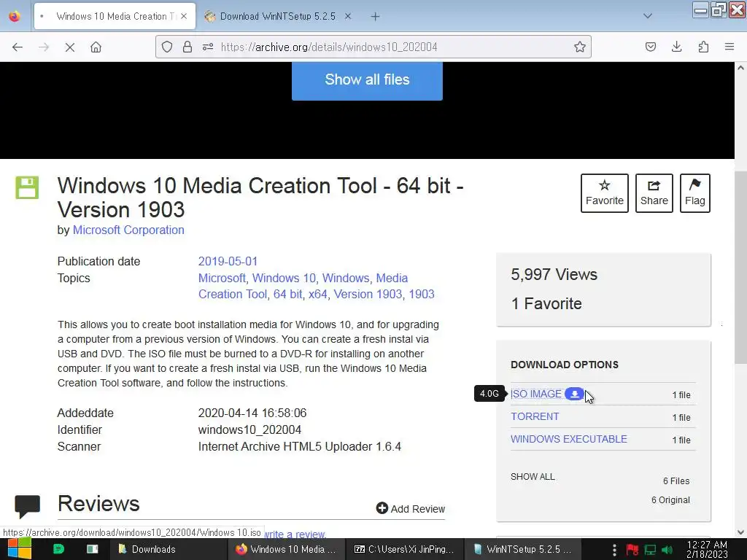Screen dimensions: 747x560
Task: Switch to WinNTSetup 5.2.5 taskbar window
Action: [x=522, y=549]
